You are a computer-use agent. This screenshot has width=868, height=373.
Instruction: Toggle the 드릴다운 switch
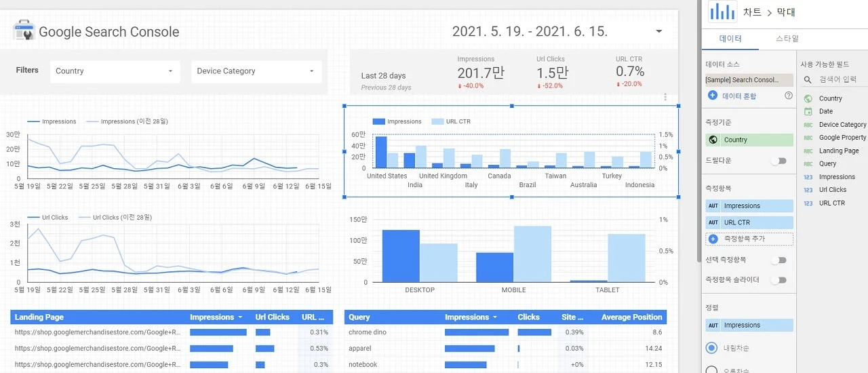(780, 161)
